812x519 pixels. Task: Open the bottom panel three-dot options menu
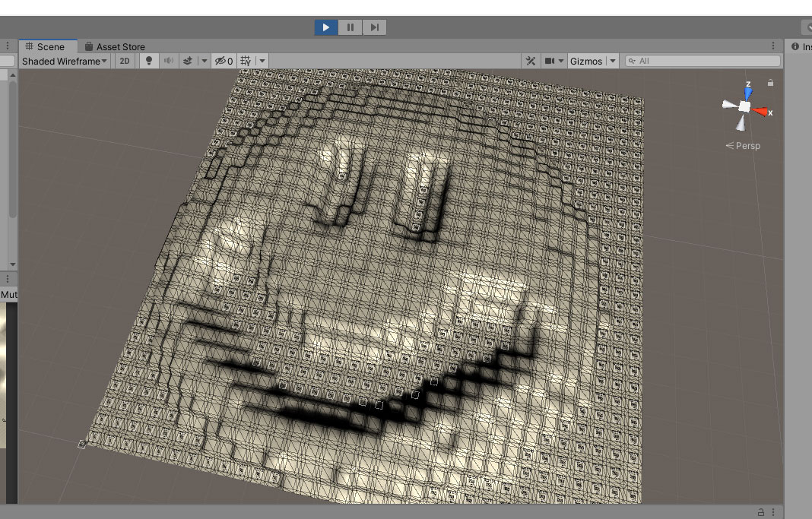(x=773, y=512)
